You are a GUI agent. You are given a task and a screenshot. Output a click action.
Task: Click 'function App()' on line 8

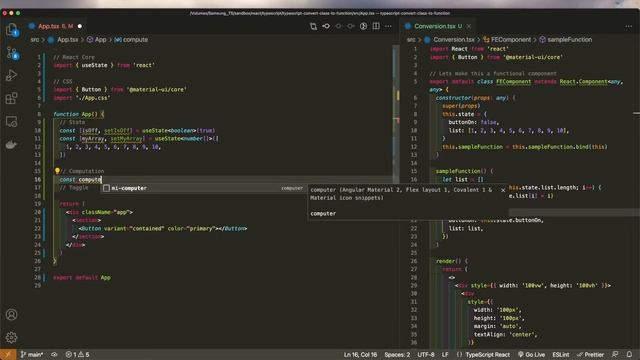pyautogui.click(x=76, y=114)
